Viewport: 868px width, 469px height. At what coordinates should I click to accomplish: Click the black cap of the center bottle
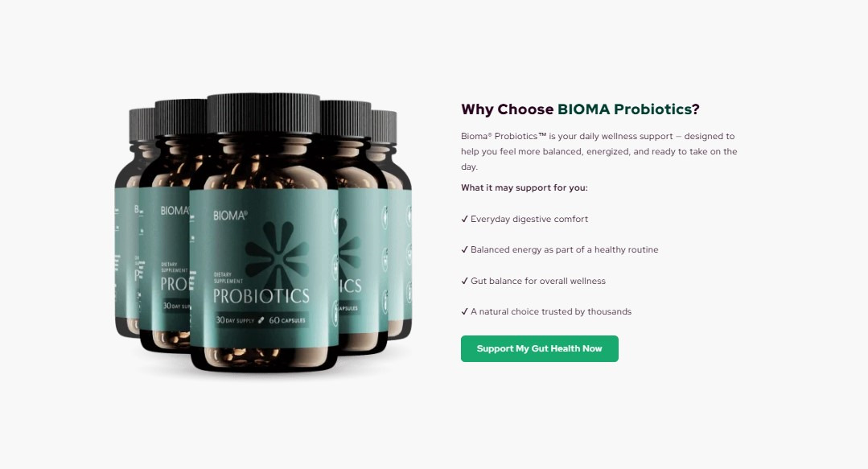[264, 113]
